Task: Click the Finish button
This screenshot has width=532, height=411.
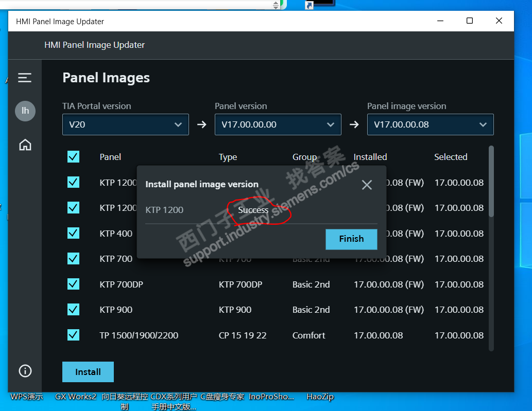Action: (351, 239)
